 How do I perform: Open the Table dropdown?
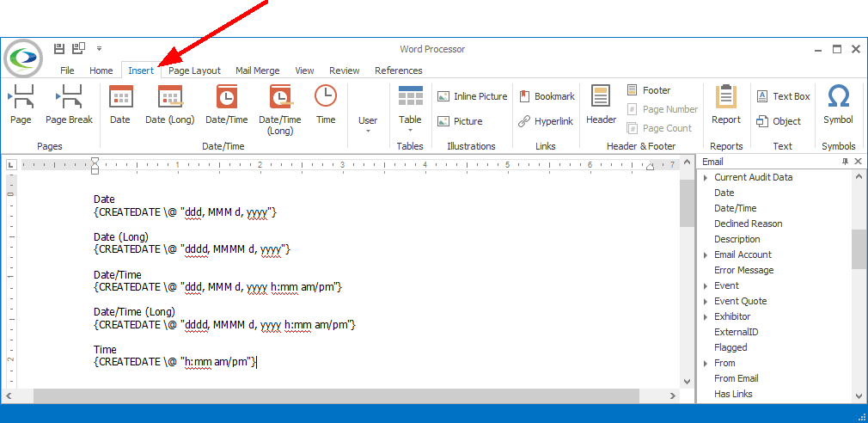pyautogui.click(x=410, y=109)
